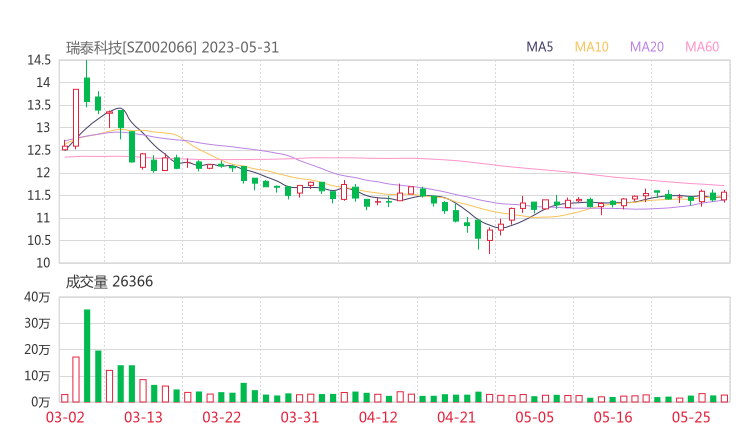
Task: Click the 05-16 date axis label
Action: (x=613, y=417)
